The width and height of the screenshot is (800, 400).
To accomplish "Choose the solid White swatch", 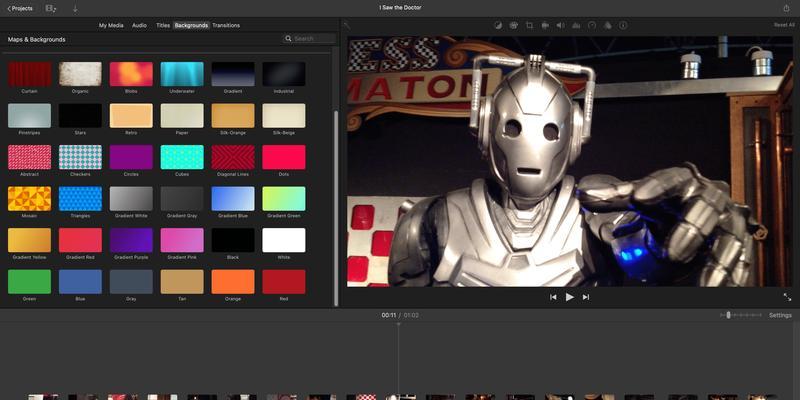I will pyautogui.click(x=284, y=240).
